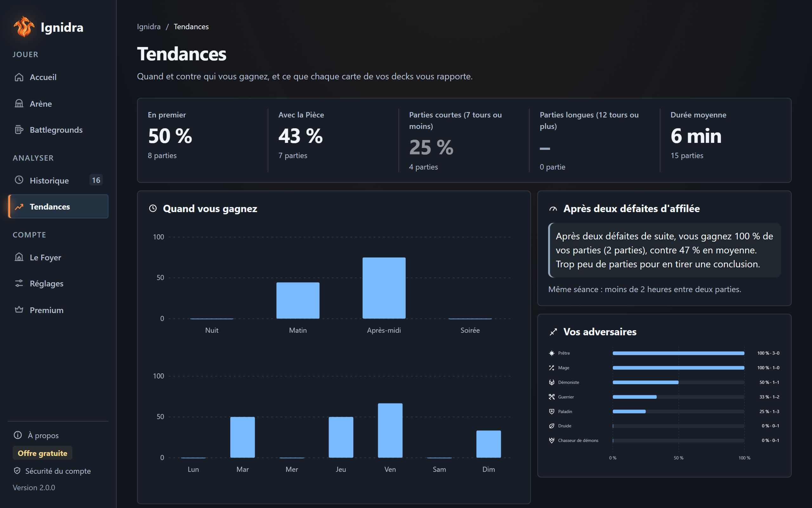Click the Guerrier win-rate bar
812x508 pixels.
634,397
